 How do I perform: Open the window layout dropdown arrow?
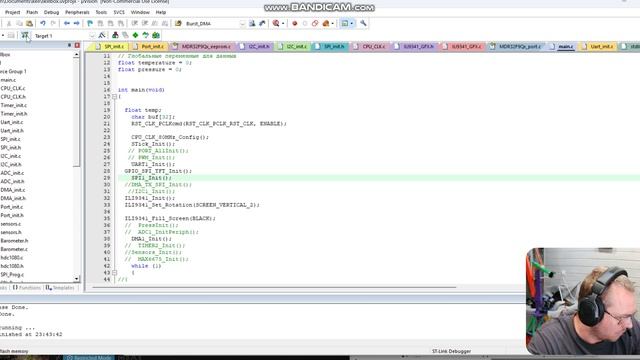tap(352, 24)
